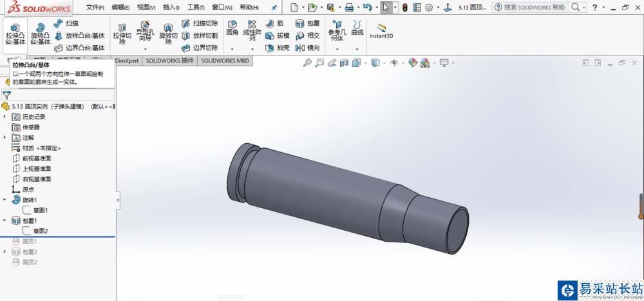Open the dropdown under 参考几何体
The height and width of the screenshot is (301, 644).
coord(337,49)
